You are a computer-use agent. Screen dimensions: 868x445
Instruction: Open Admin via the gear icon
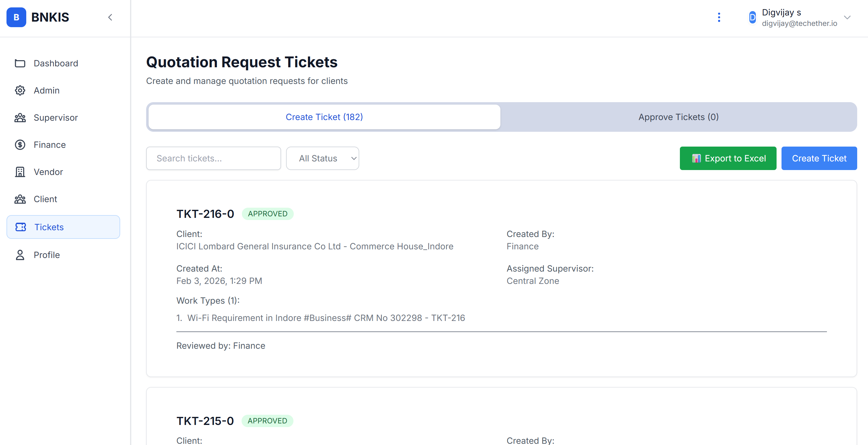tap(20, 90)
